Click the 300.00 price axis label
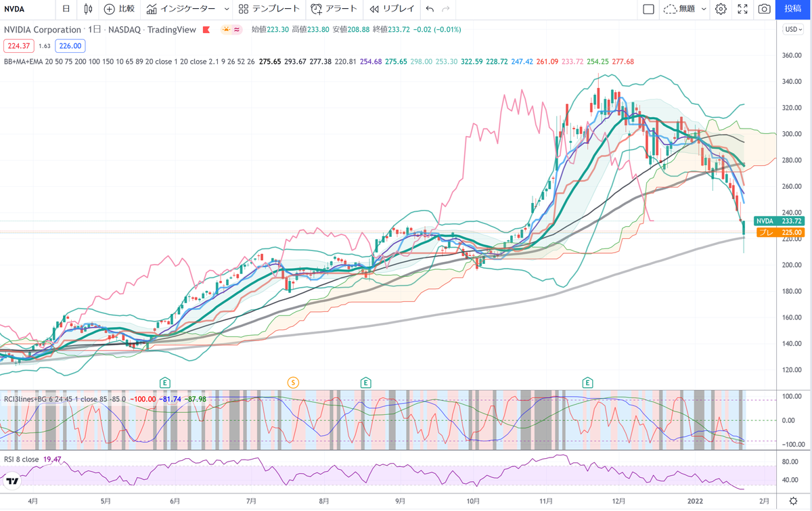 792,134
